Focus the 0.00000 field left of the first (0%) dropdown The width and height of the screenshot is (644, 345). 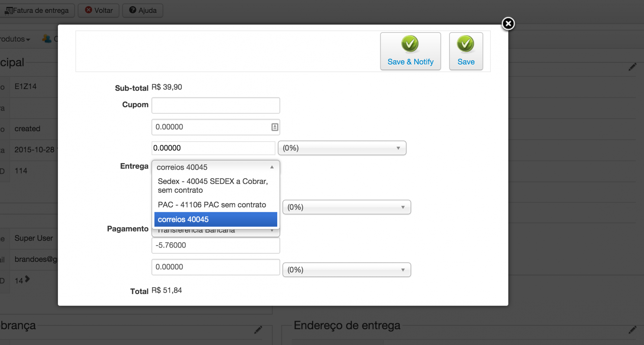pyautogui.click(x=213, y=148)
